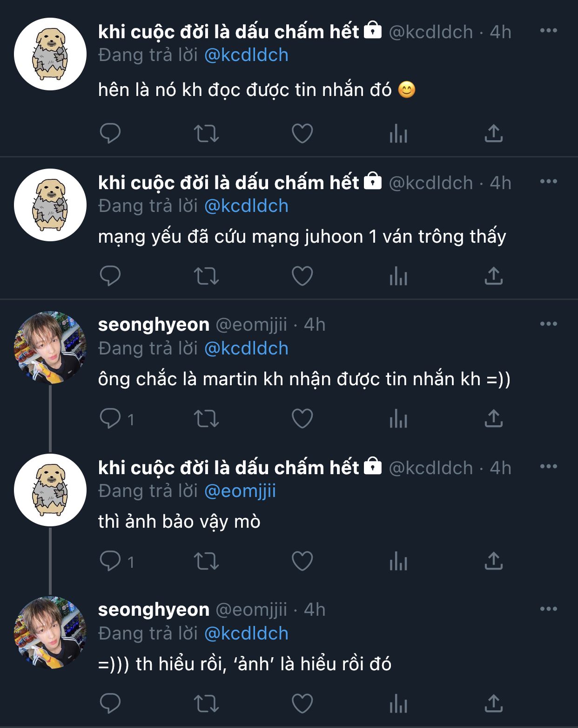Image resolution: width=578 pixels, height=728 pixels.
Task: Share the 'hên là nó kh đọc' tweet
Action: (x=494, y=134)
